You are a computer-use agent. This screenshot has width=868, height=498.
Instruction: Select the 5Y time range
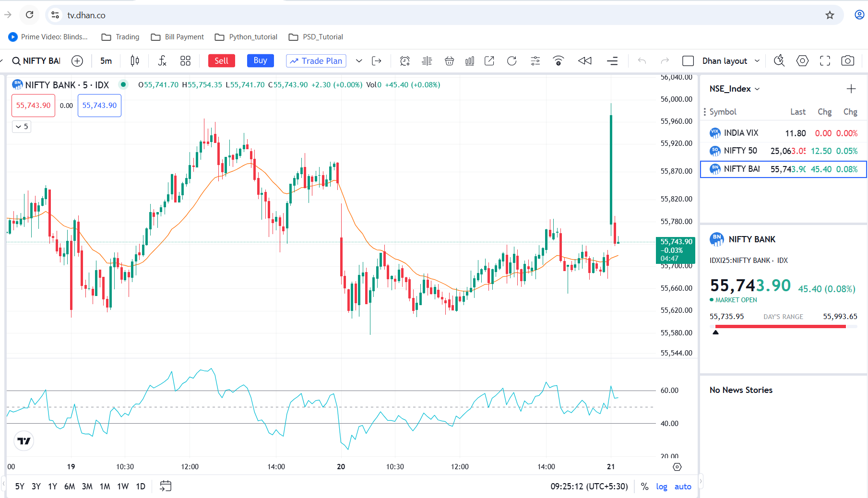[x=20, y=486]
